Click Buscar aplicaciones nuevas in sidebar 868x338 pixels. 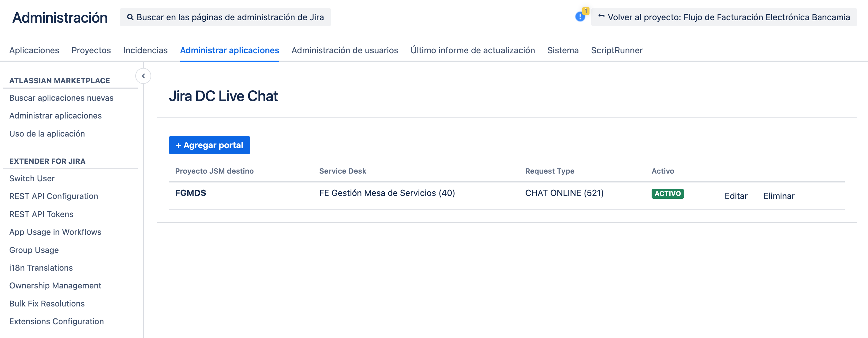click(x=61, y=98)
